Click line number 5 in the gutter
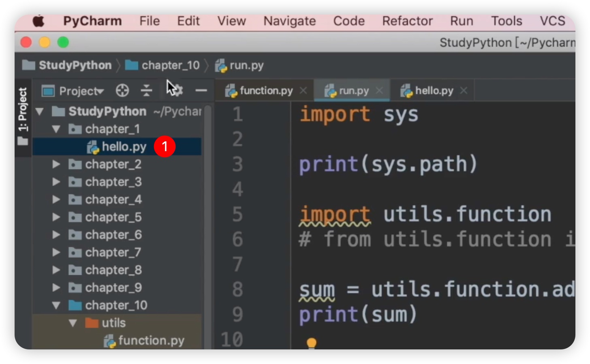The width and height of the screenshot is (590, 364). (x=238, y=214)
